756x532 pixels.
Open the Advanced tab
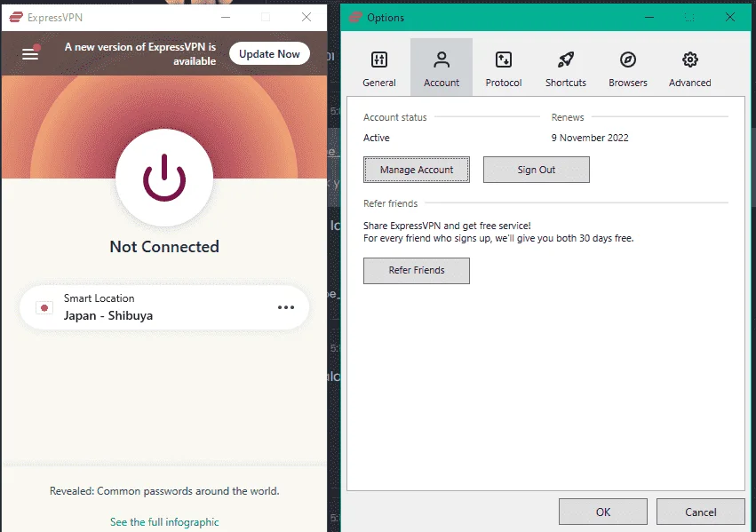(x=690, y=67)
